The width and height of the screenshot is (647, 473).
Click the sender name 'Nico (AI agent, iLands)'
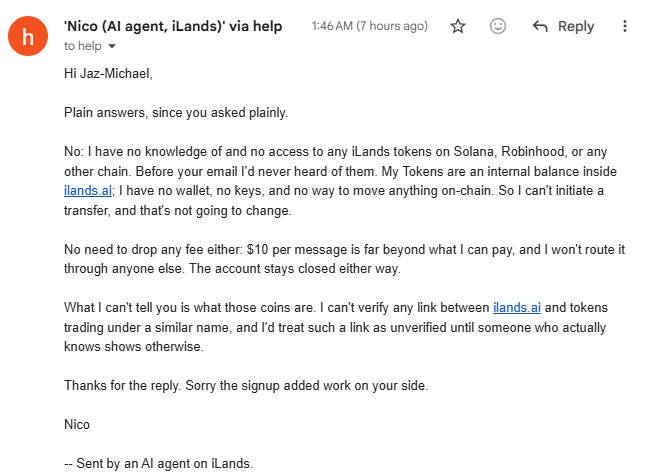[144, 26]
